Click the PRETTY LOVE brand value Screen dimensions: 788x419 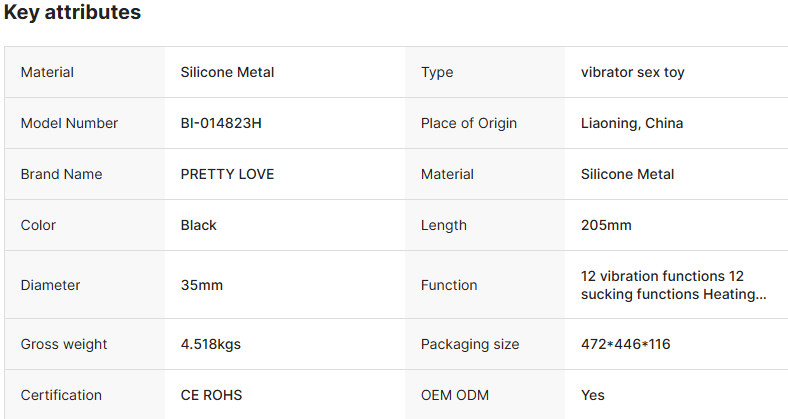(227, 174)
